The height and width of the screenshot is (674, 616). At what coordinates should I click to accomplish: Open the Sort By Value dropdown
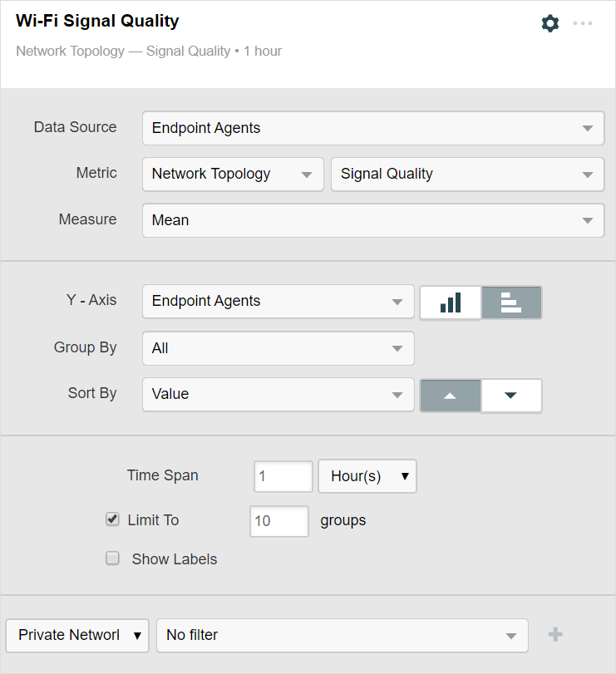point(278,395)
